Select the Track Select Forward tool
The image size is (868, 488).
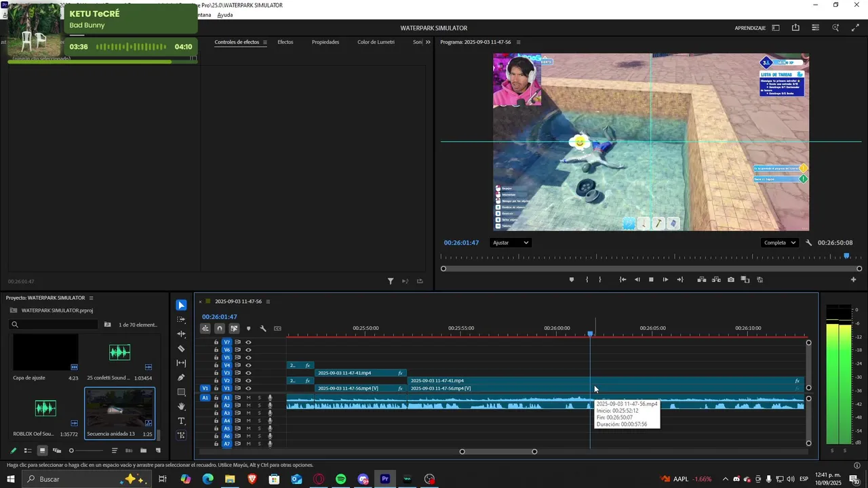click(x=181, y=319)
